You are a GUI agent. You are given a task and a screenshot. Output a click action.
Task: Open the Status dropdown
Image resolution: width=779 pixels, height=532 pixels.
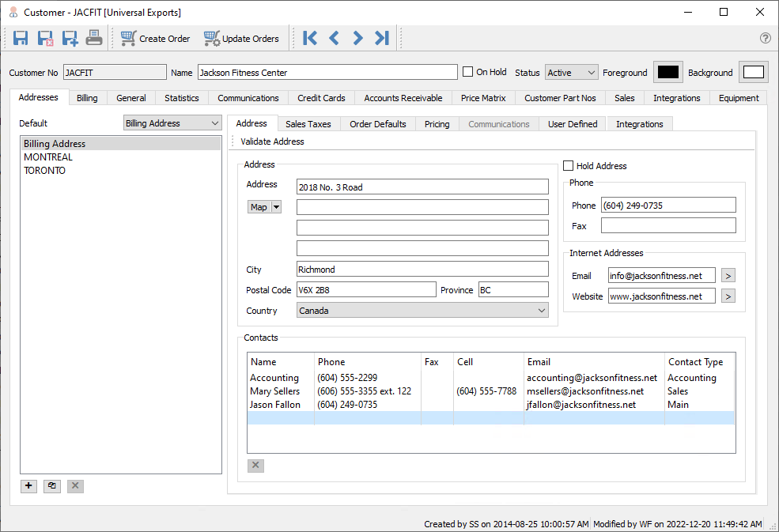(x=572, y=73)
